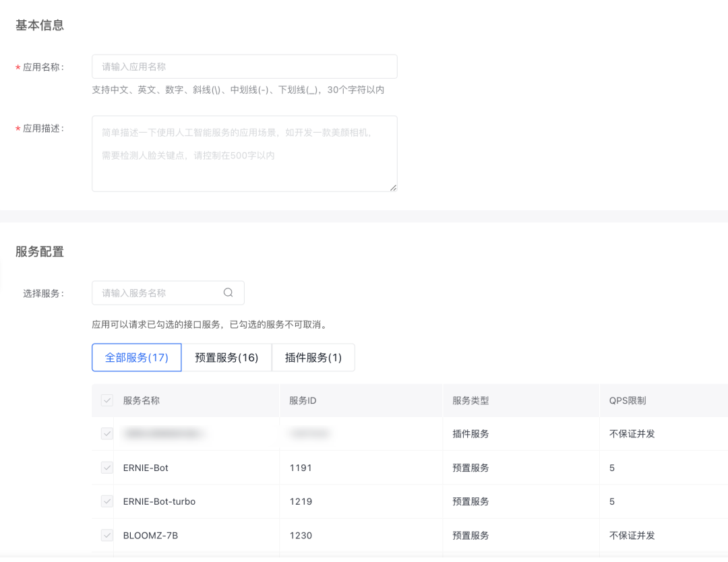Screen dimensions: 728x562
Task: Click the 服务名称 column header
Action: (142, 400)
